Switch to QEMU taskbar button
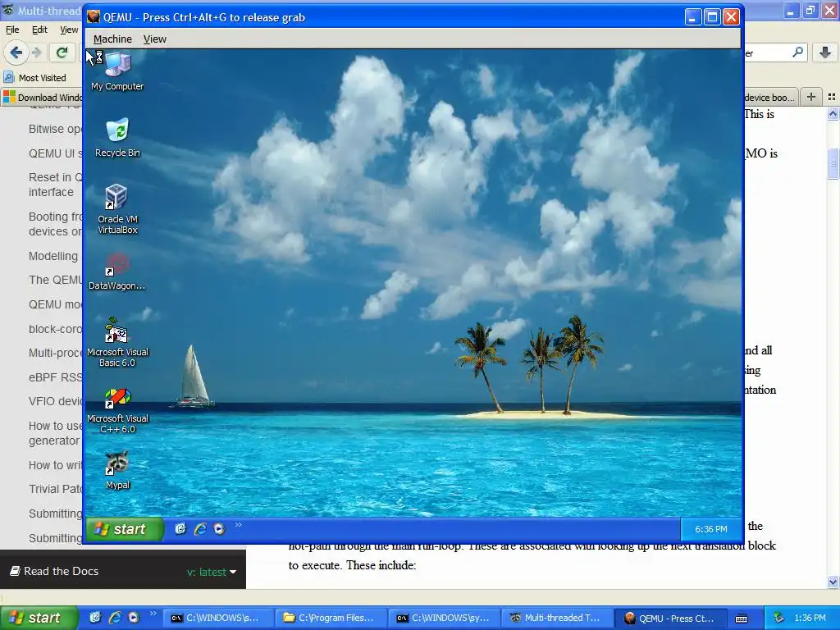Screen dimensions: 840x630 [671, 619]
